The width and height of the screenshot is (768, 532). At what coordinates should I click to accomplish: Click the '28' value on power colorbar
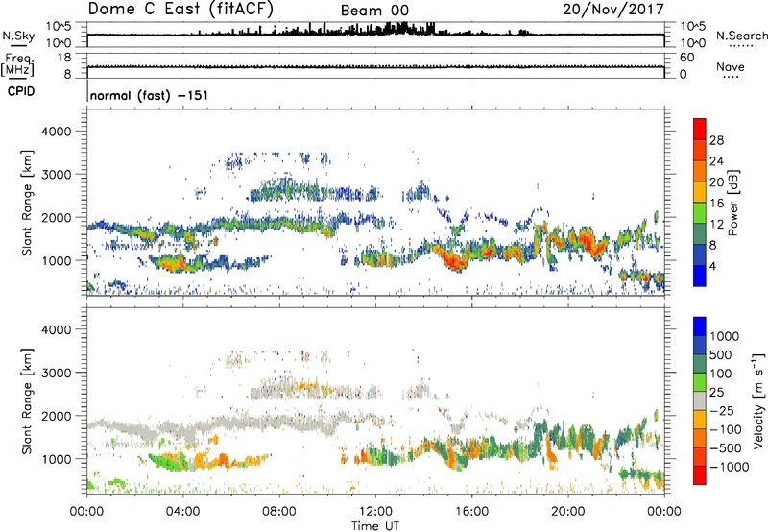[716, 140]
